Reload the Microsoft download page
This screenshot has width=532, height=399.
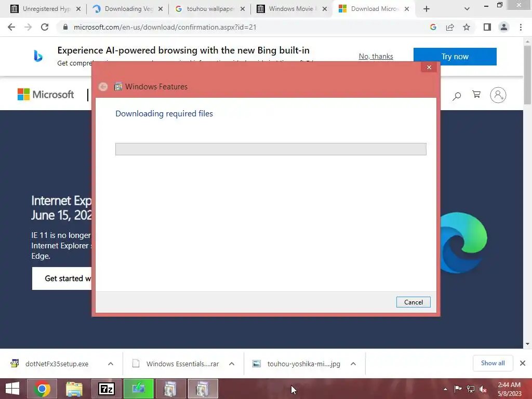(45, 27)
